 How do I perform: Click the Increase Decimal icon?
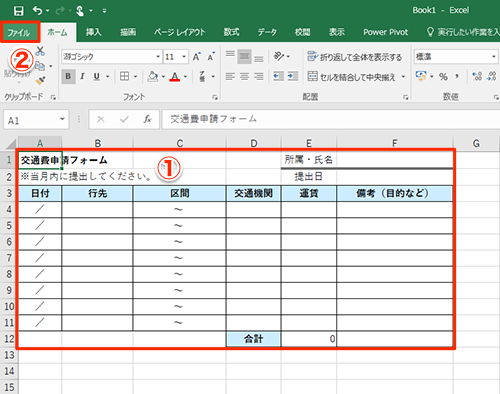point(477,76)
